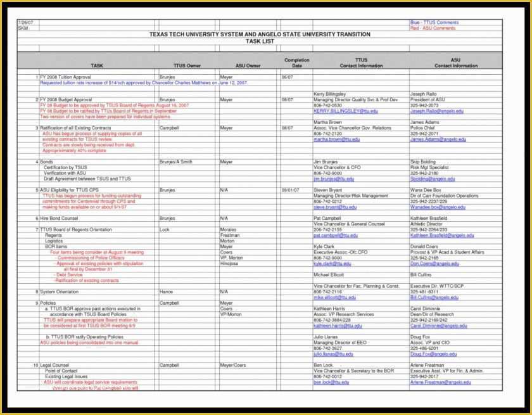Click the 'Policies' task cell

(48, 303)
